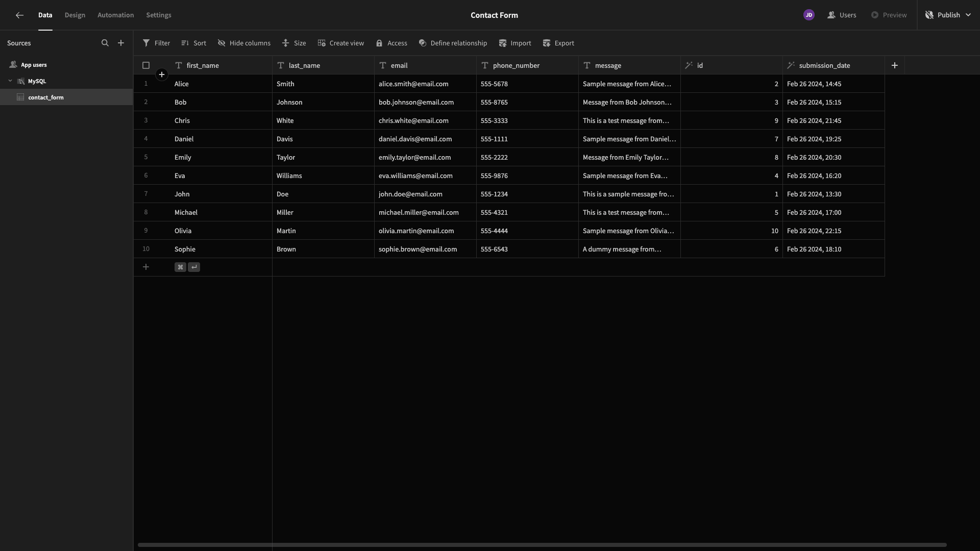Open the Publish dropdown

948,15
